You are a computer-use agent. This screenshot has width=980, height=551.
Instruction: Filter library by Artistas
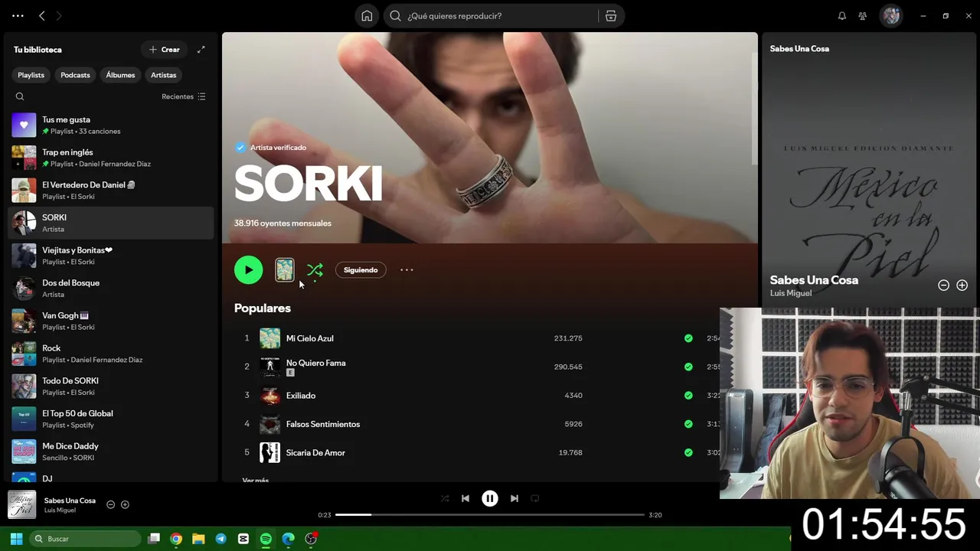click(164, 75)
